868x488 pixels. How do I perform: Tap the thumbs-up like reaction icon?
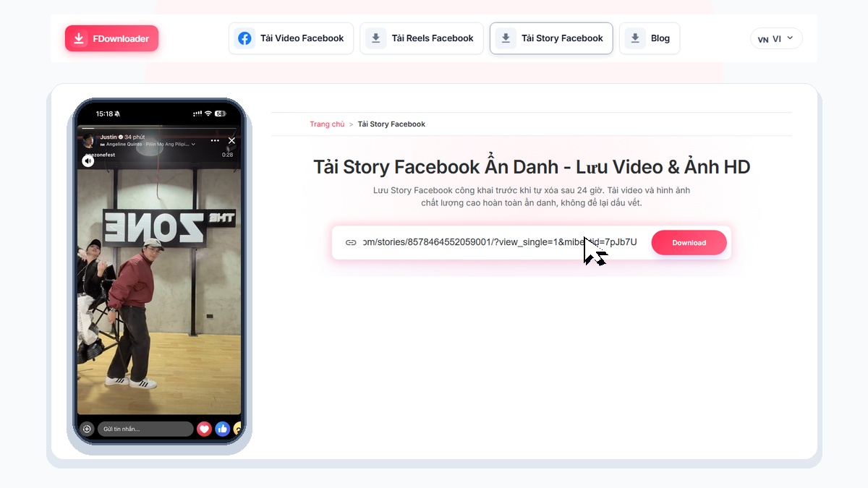(222, 429)
